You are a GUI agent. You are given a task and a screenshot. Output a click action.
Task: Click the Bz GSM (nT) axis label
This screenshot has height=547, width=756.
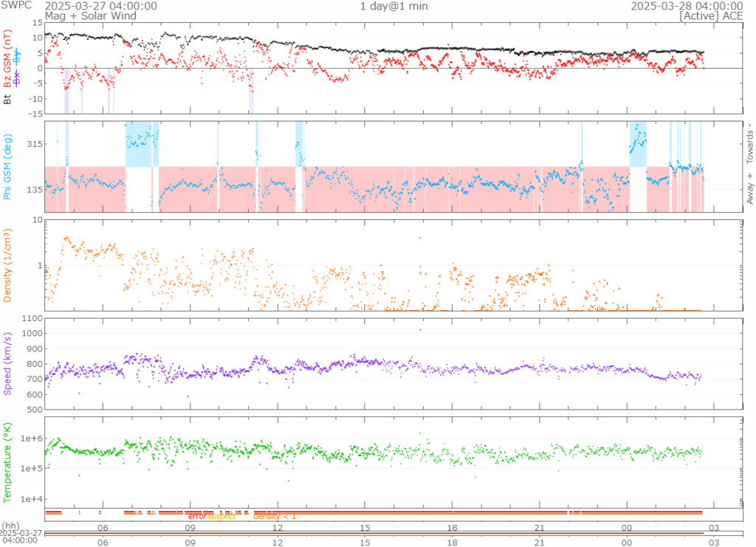click(x=8, y=59)
